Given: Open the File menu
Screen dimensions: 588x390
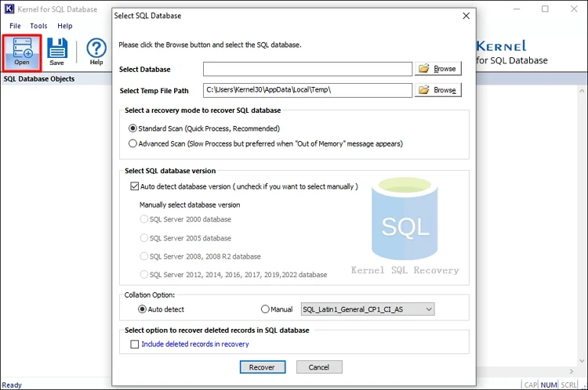Looking at the screenshot, I should pos(15,26).
